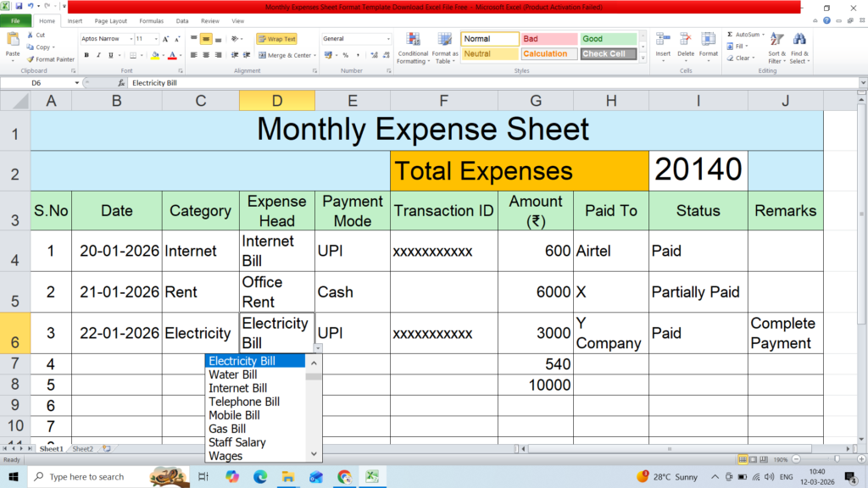The width and height of the screenshot is (868, 488).
Task: Save the workbook from Quick Access Toolbar
Action: [x=19, y=7]
